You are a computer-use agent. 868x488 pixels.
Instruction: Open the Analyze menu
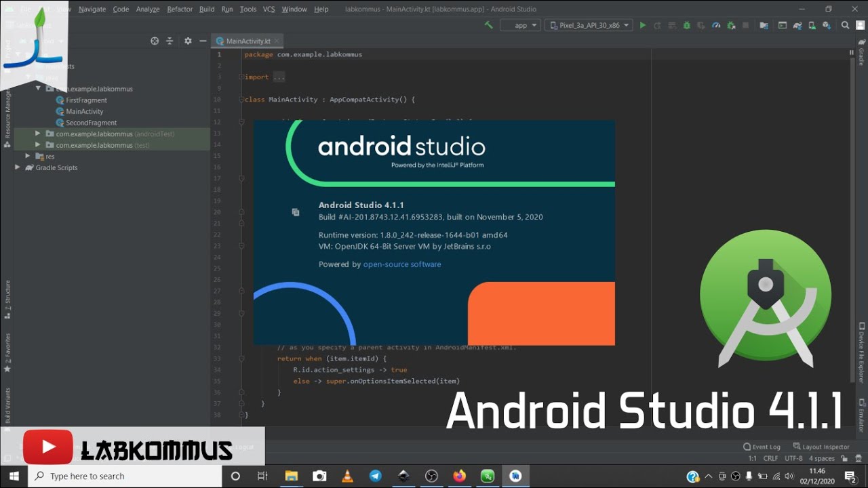tap(148, 9)
